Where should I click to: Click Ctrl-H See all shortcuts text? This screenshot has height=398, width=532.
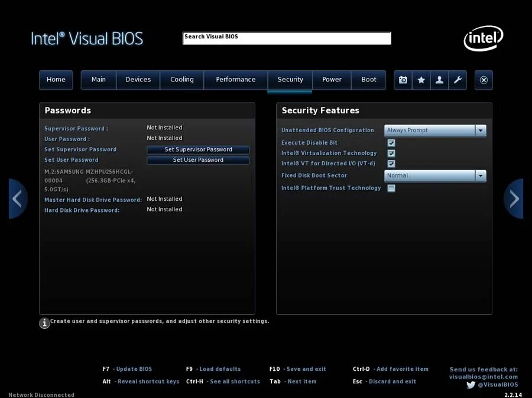click(223, 381)
